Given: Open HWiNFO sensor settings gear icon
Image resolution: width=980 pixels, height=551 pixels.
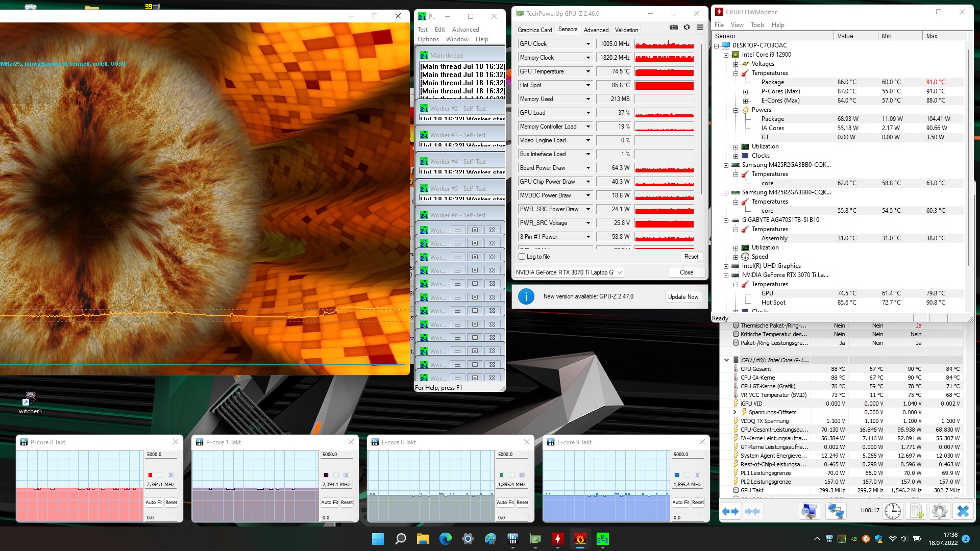Looking at the screenshot, I should [x=940, y=511].
